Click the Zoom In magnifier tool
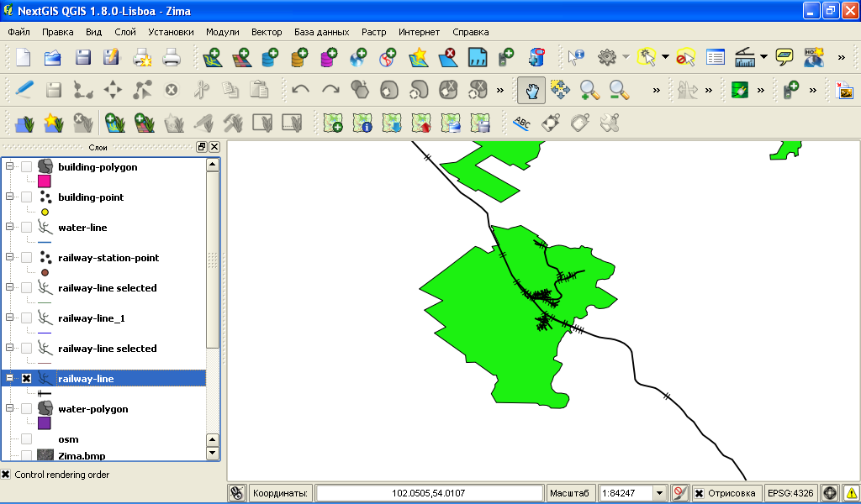861x504 pixels. click(589, 89)
